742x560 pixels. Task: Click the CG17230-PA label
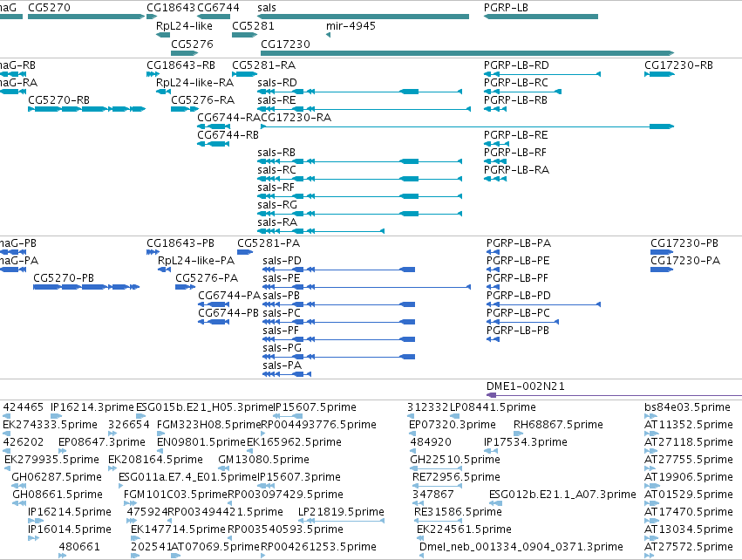point(685,261)
